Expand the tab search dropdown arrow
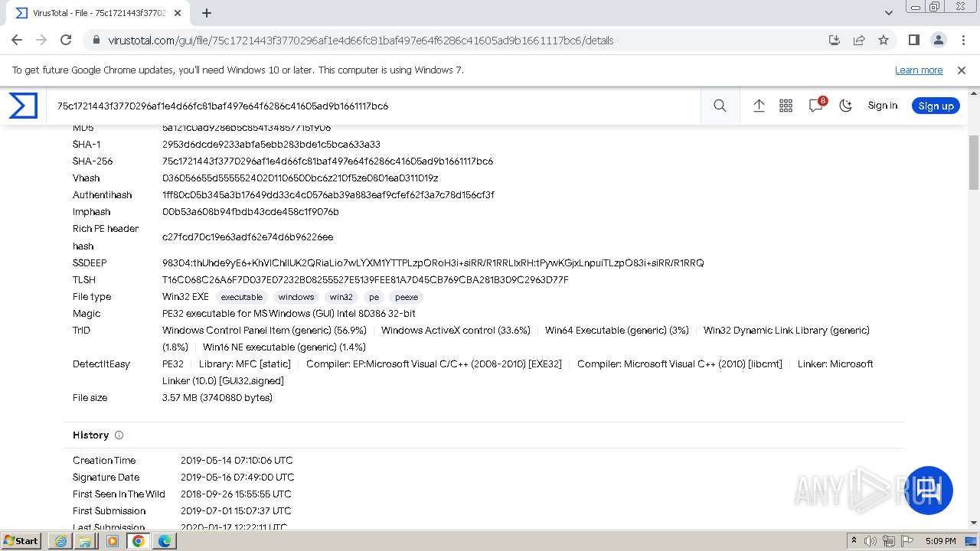The image size is (980, 551). [889, 13]
